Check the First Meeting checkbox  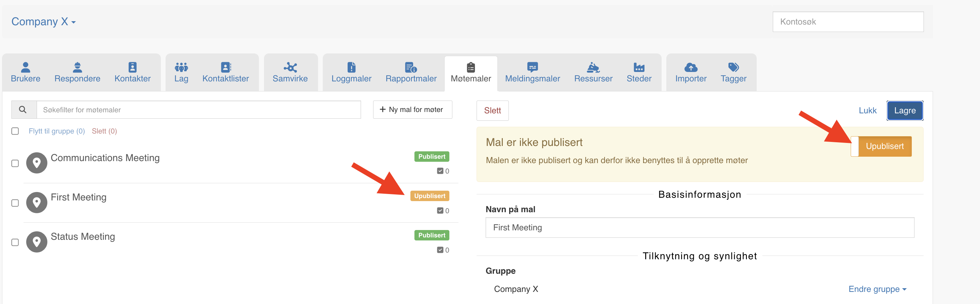click(x=15, y=203)
